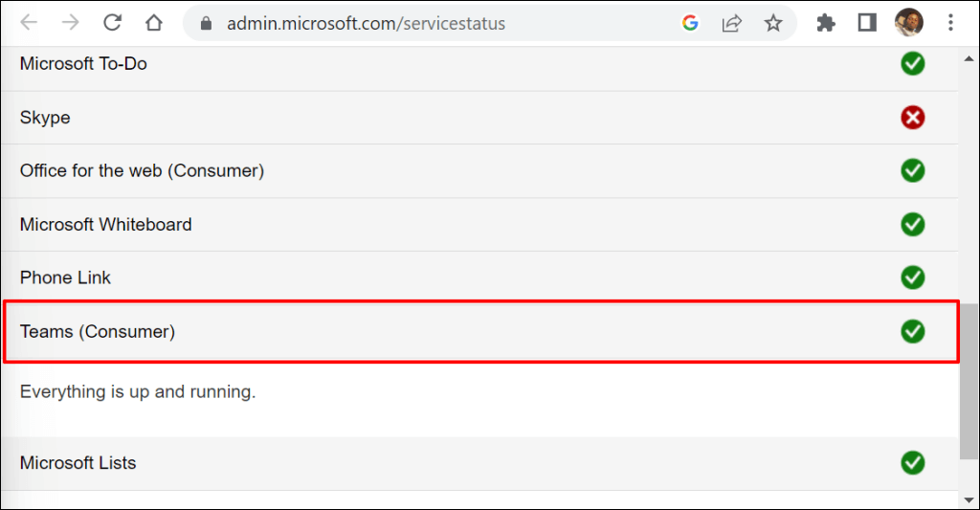Click the browser back arrow

click(30, 23)
